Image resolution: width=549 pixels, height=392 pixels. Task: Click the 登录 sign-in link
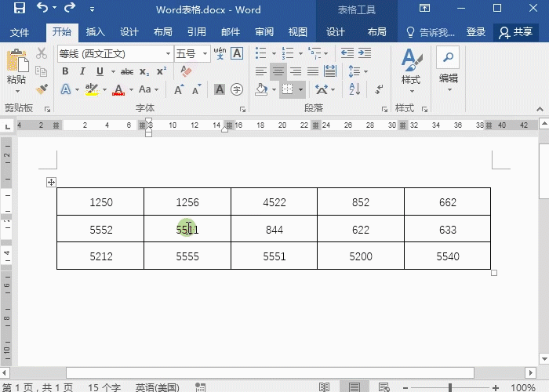click(476, 32)
